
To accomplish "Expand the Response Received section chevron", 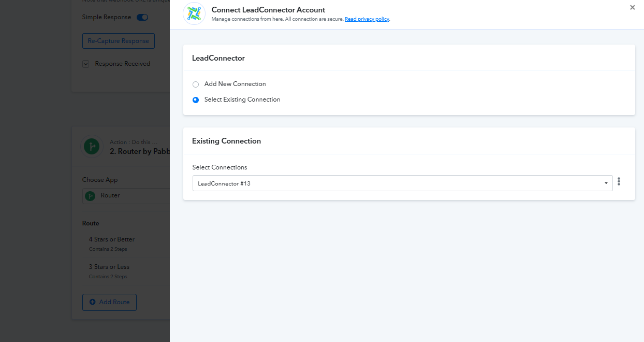I will click(85, 64).
